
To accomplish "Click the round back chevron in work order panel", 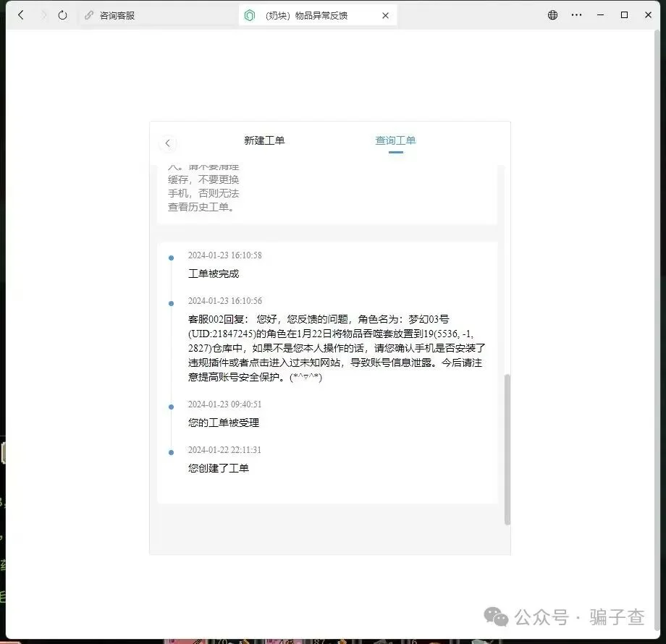I will (x=168, y=143).
